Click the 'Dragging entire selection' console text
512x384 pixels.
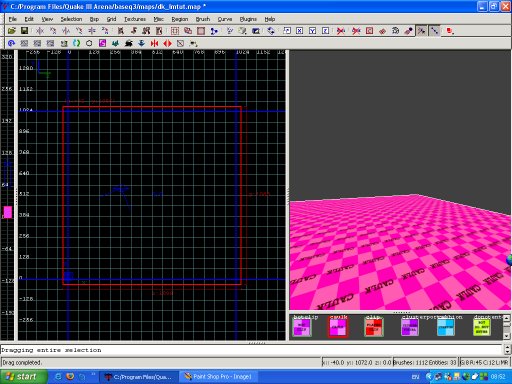[51, 350]
